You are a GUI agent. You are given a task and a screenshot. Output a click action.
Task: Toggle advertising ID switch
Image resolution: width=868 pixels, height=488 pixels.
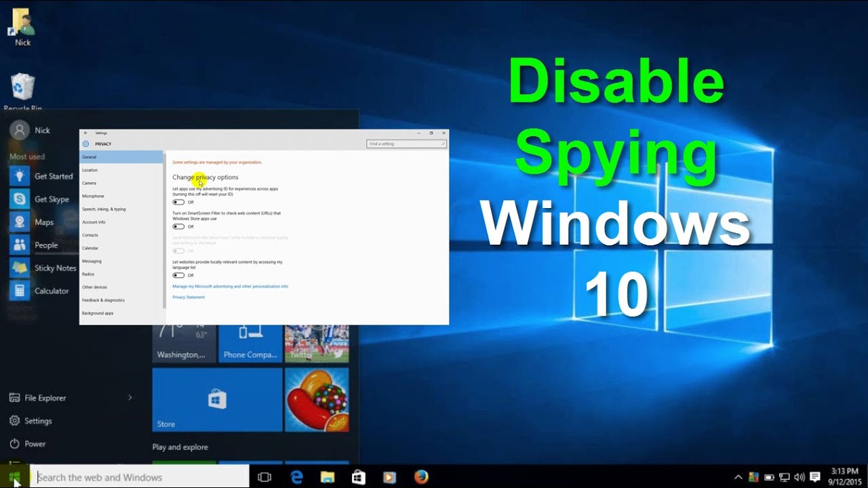(x=178, y=202)
